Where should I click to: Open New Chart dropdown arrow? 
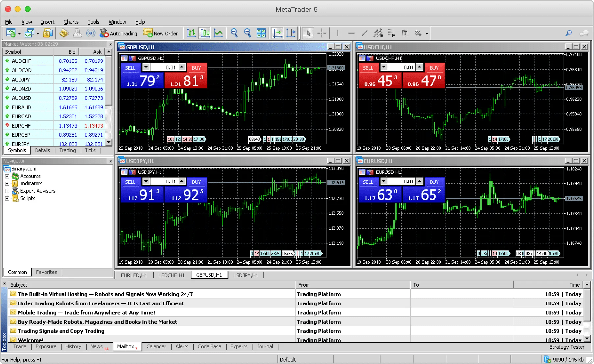[19, 34]
